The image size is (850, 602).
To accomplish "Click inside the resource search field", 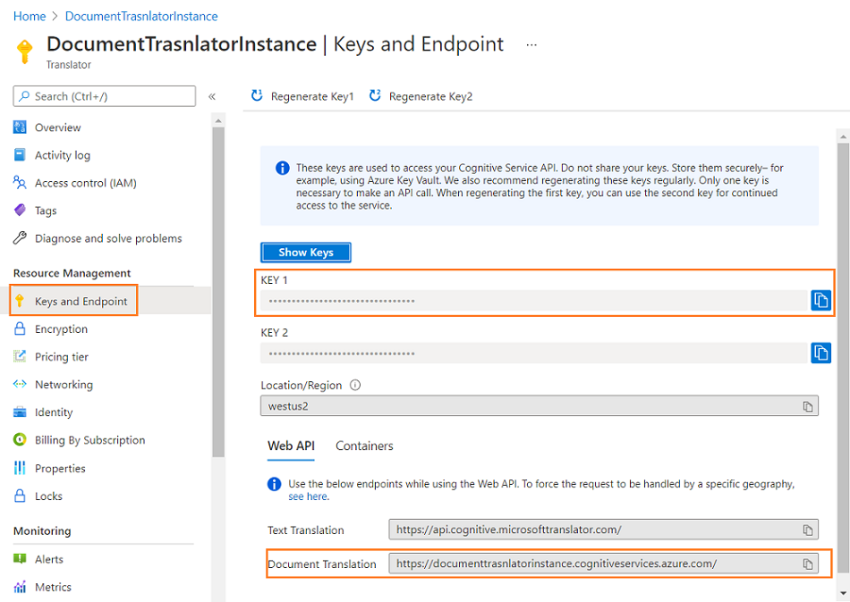I will 100,96.
